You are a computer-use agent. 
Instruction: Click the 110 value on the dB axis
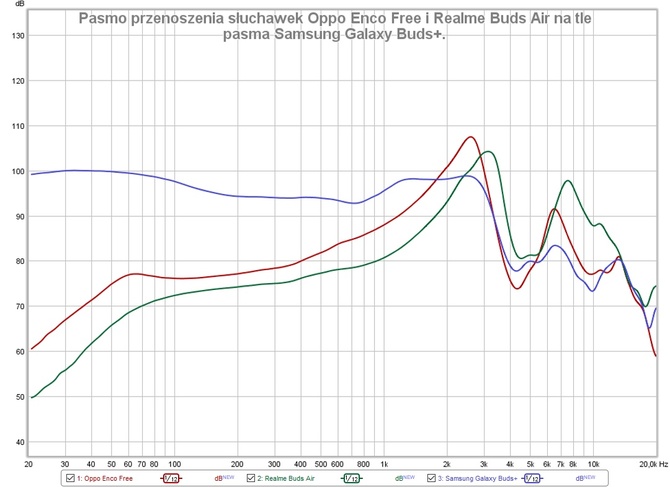(18, 126)
